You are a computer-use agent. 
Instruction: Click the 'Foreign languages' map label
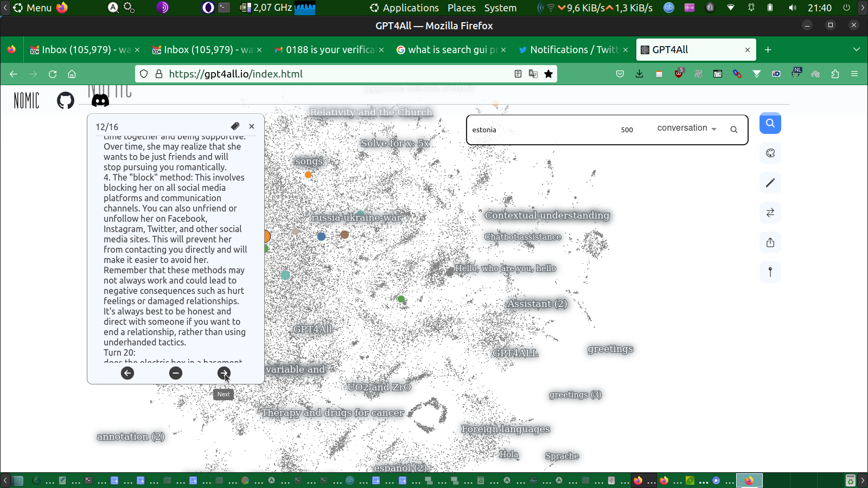(x=505, y=429)
